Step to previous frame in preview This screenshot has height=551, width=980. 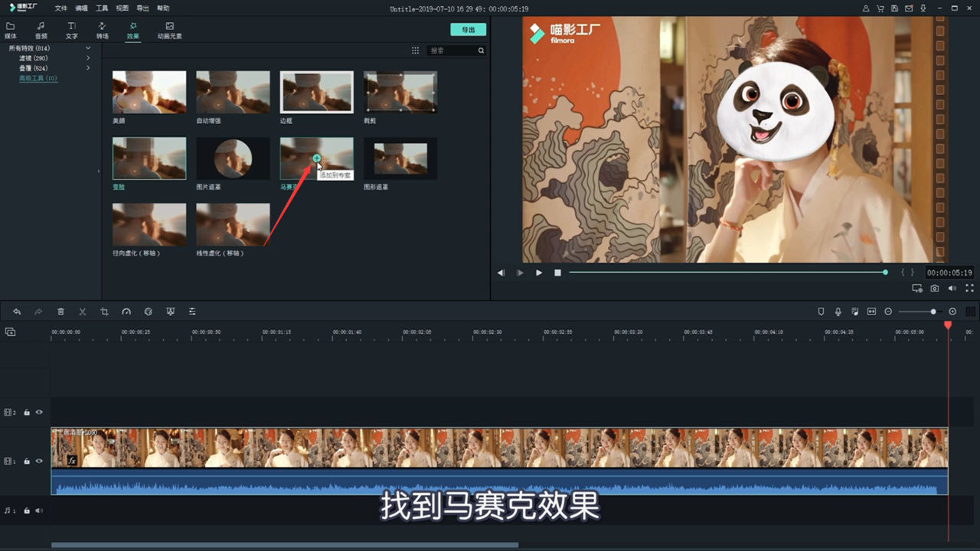501,272
